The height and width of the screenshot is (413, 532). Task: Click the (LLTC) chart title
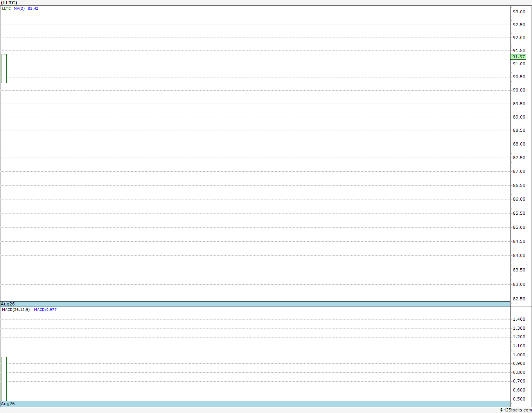click(9, 3)
